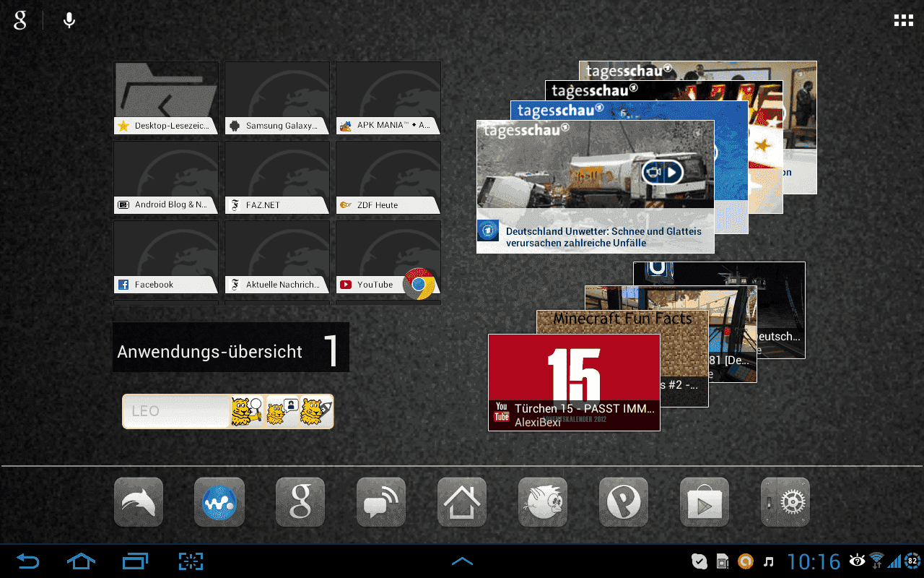Tap the SD card notification icon
The width and height of the screenshot is (924, 578).
pos(723,561)
